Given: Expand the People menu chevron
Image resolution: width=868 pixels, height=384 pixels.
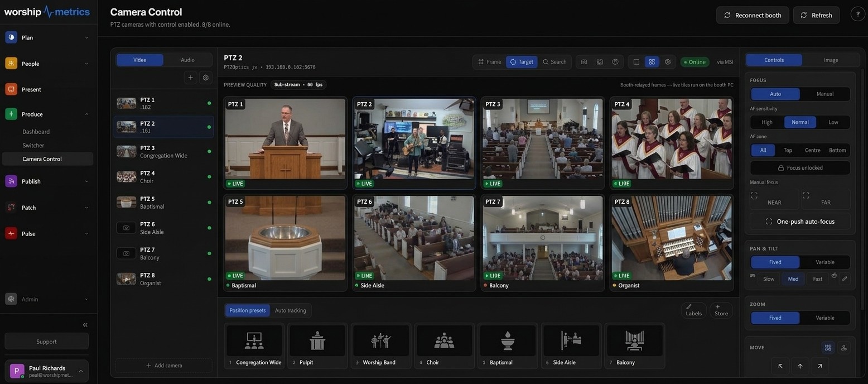Looking at the screenshot, I should pyautogui.click(x=86, y=64).
